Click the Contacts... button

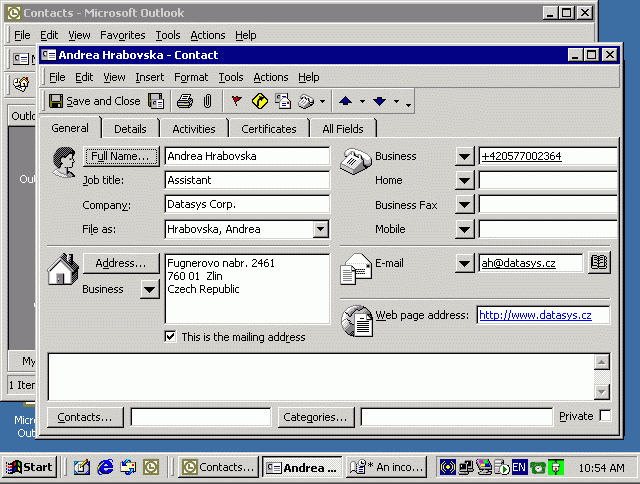coord(85,417)
